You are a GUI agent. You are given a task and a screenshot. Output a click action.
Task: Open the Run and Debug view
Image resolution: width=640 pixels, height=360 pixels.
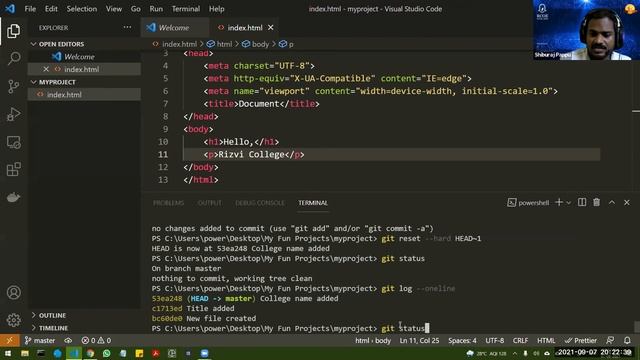[13, 114]
